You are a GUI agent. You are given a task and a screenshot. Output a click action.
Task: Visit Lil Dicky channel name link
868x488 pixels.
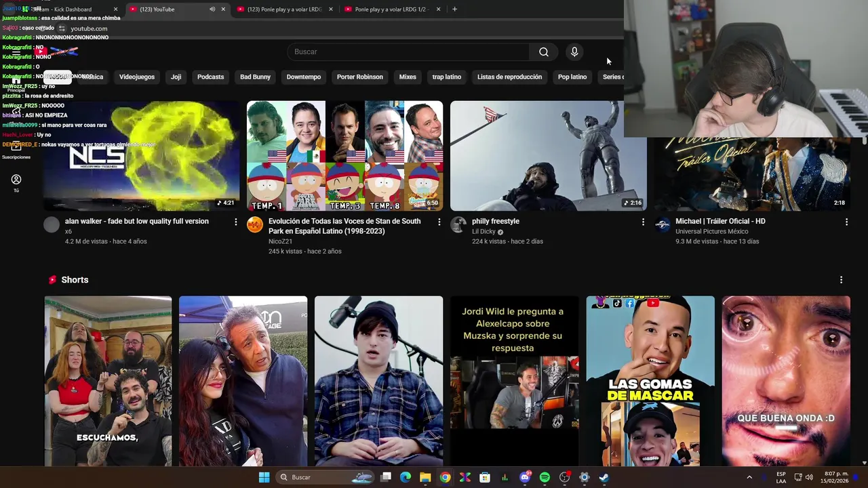pos(484,232)
